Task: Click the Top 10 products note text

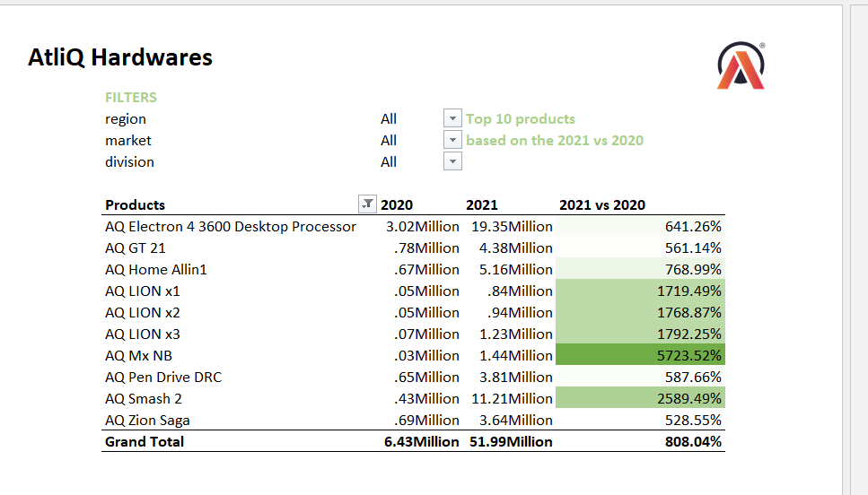Action: (x=521, y=118)
